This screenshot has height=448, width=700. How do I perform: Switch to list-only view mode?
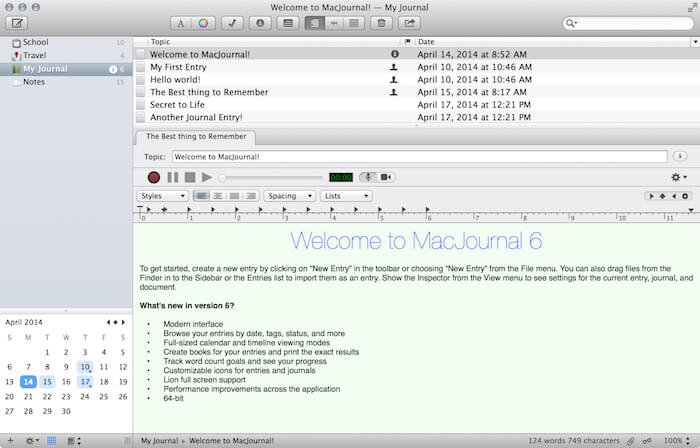click(x=354, y=23)
